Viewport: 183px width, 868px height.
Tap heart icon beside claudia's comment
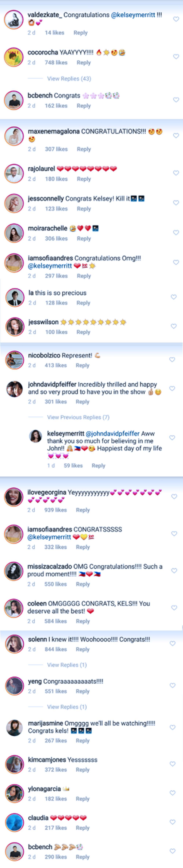tap(173, 822)
